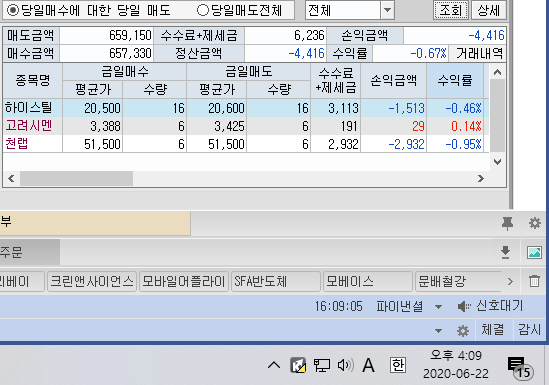Click the 종목명 column header
This screenshot has height=385, width=549.
pyautogui.click(x=33, y=81)
